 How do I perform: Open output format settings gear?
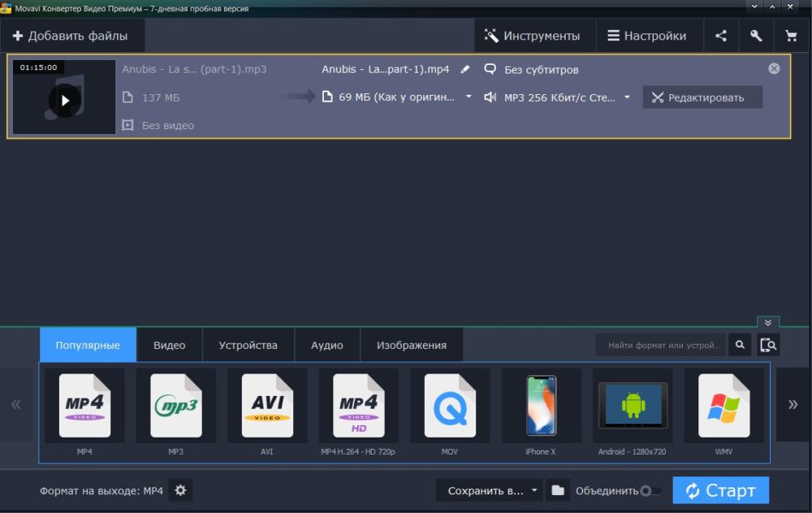pyautogui.click(x=180, y=490)
